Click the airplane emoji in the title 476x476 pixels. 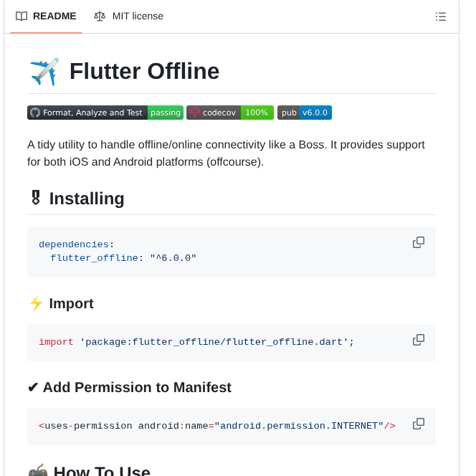[x=44, y=72]
